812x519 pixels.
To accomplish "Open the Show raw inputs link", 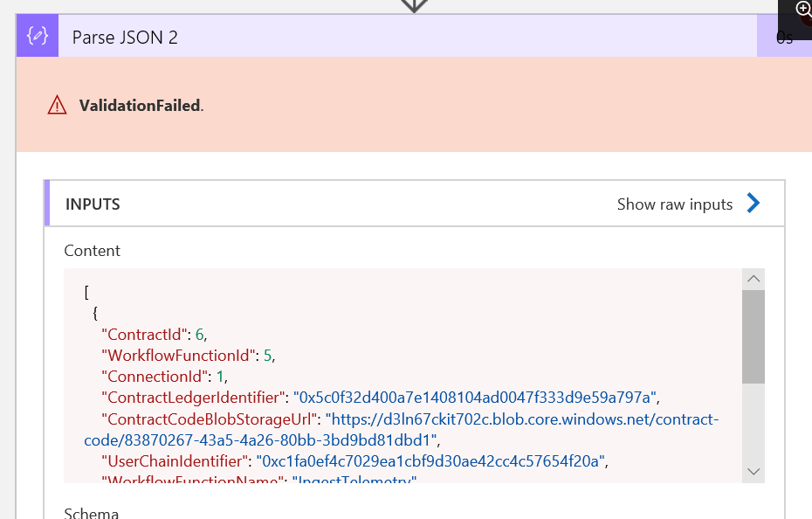I will click(674, 204).
